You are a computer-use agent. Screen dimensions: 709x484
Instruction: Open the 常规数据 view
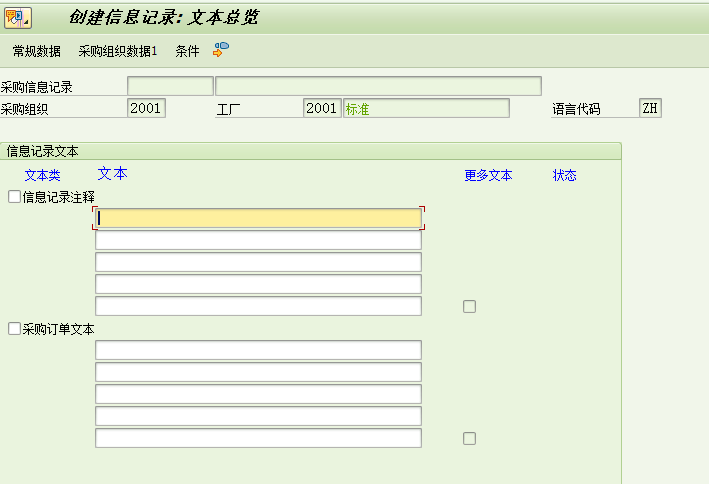(36, 51)
